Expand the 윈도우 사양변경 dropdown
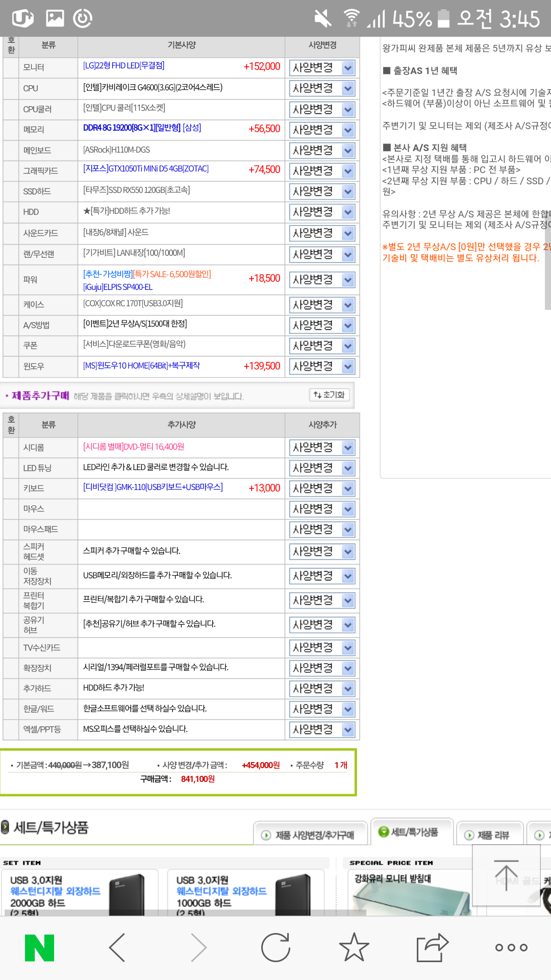Viewport: 551px width, 980px height. pyautogui.click(x=322, y=366)
